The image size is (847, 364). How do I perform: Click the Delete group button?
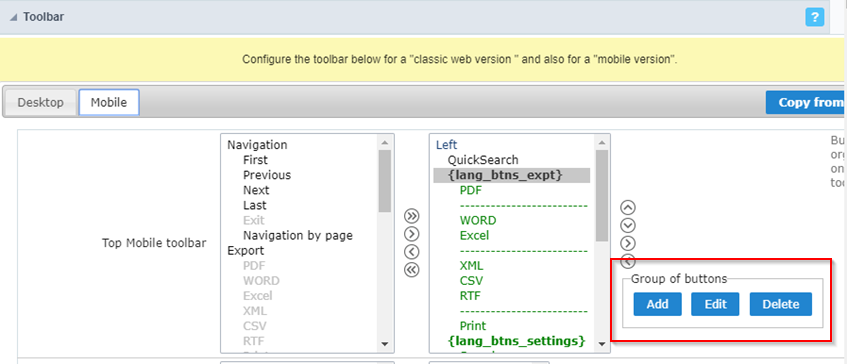(x=781, y=304)
